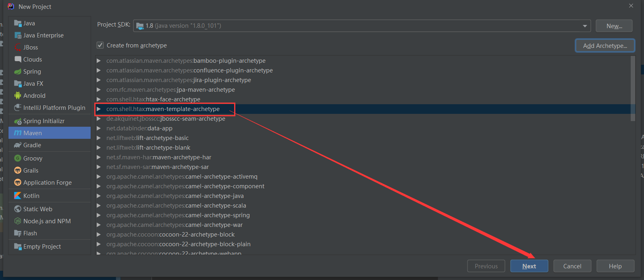Select Android project type
The width and height of the screenshot is (644, 280).
click(x=50, y=96)
